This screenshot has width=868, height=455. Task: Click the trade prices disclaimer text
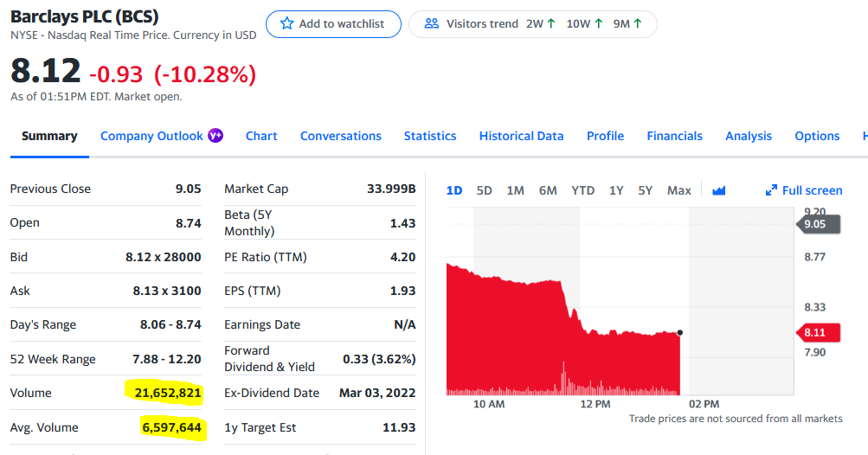point(736,419)
